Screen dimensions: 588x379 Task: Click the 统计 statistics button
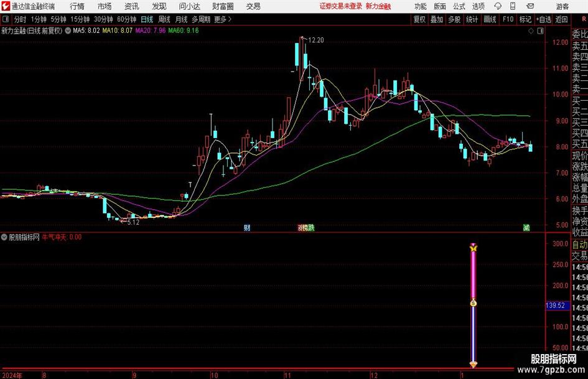click(472, 19)
